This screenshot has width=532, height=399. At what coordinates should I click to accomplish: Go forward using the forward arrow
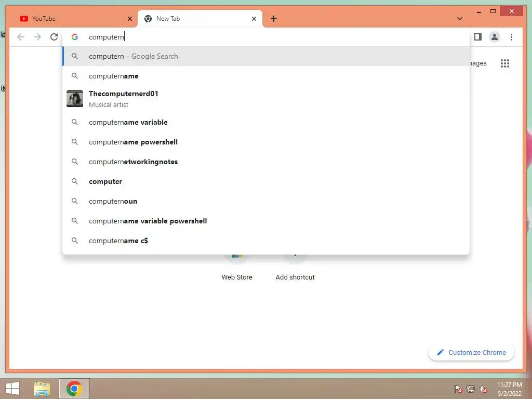[37, 37]
